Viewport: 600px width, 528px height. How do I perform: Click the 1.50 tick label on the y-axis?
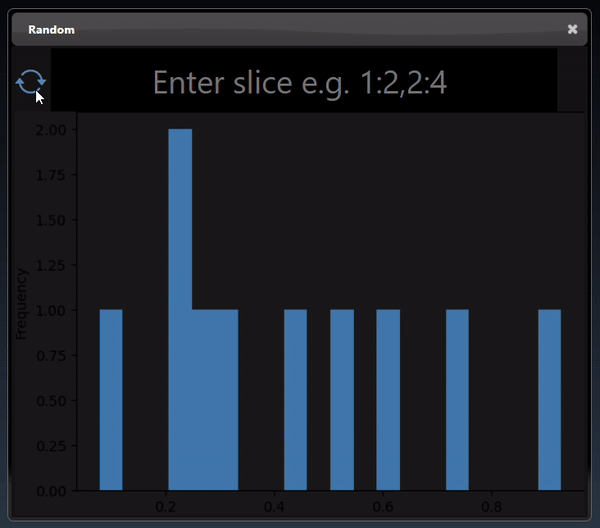[x=51, y=220]
